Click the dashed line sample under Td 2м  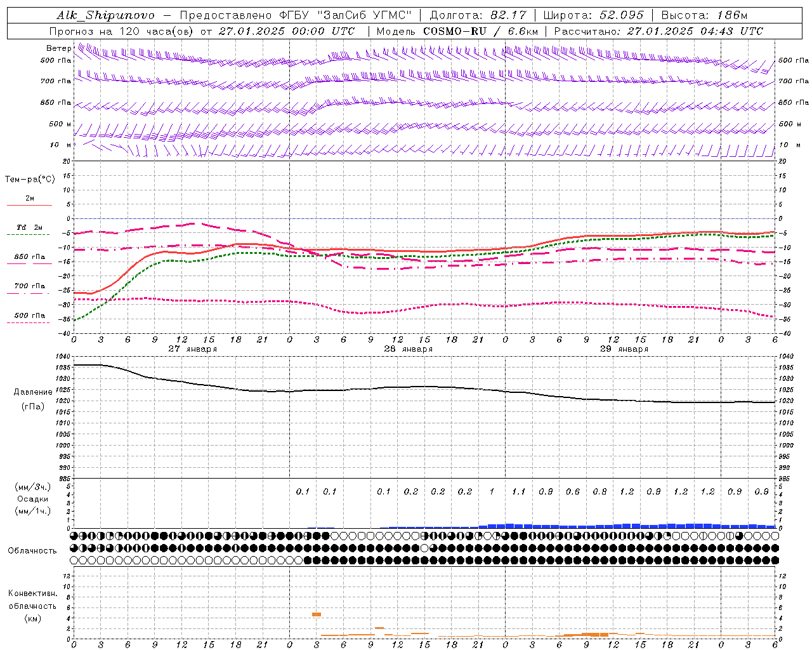tap(28, 235)
